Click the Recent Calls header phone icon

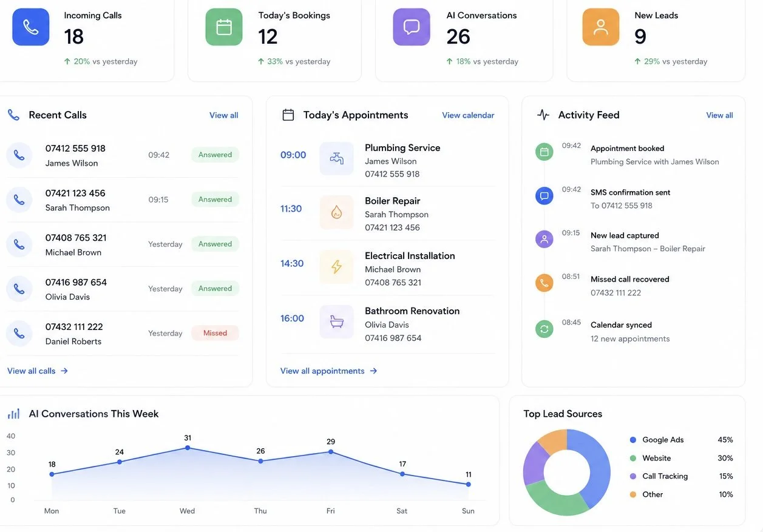(x=13, y=115)
